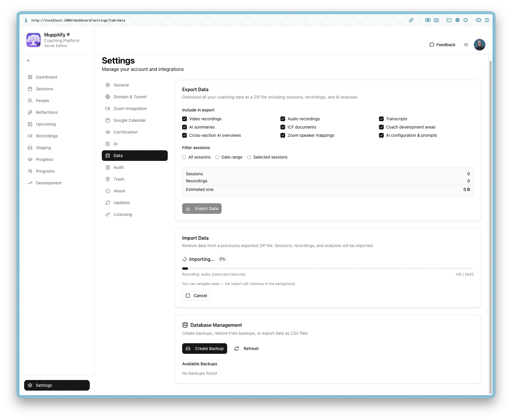Click the eye icon near Feedback
The height and width of the screenshot is (420, 512).
pyautogui.click(x=466, y=45)
